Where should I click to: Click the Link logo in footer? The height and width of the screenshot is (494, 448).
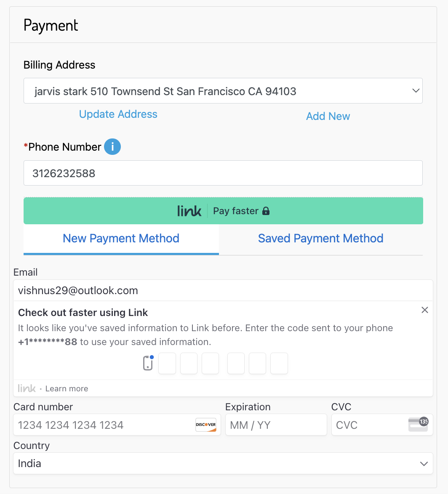(27, 388)
